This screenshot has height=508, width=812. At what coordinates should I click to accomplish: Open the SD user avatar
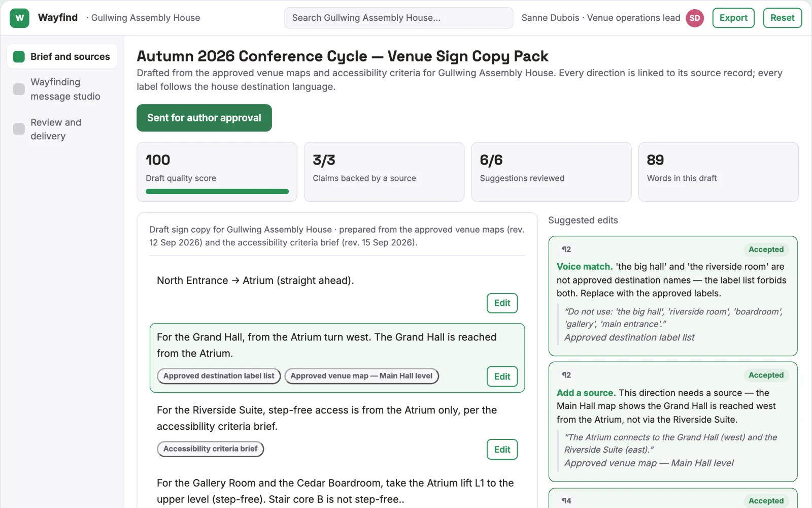tap(695, 18)
